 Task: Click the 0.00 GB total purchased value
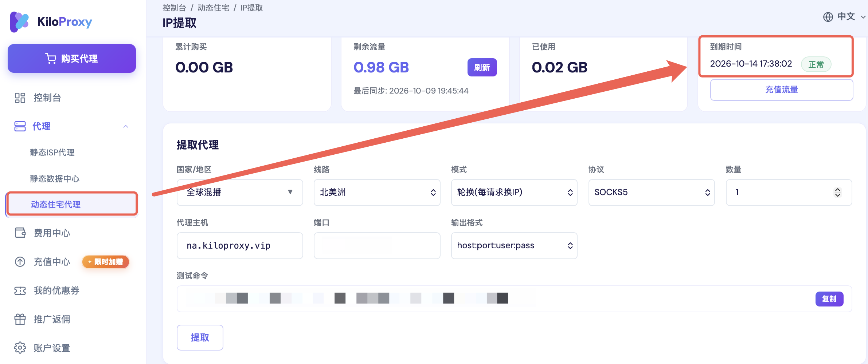204,67
